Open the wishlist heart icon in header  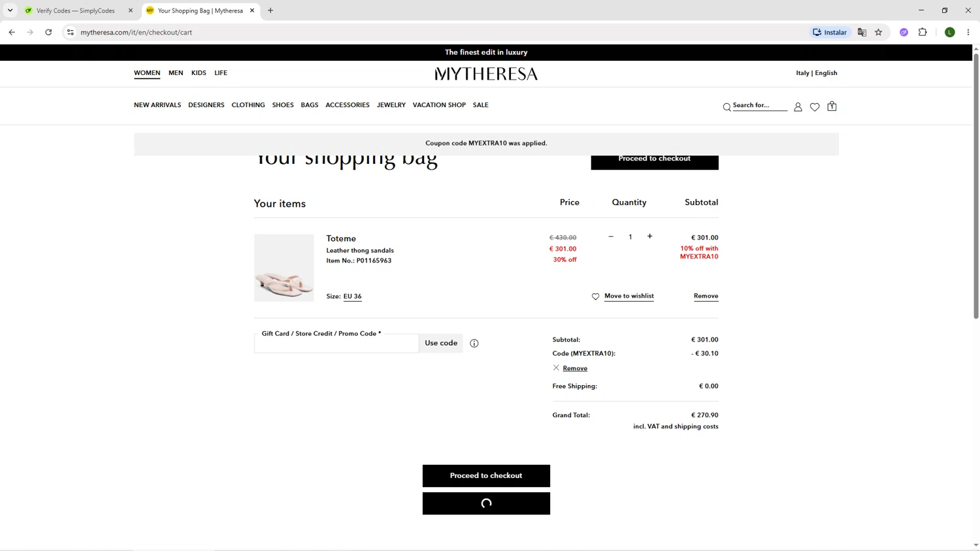coord(815,107)
